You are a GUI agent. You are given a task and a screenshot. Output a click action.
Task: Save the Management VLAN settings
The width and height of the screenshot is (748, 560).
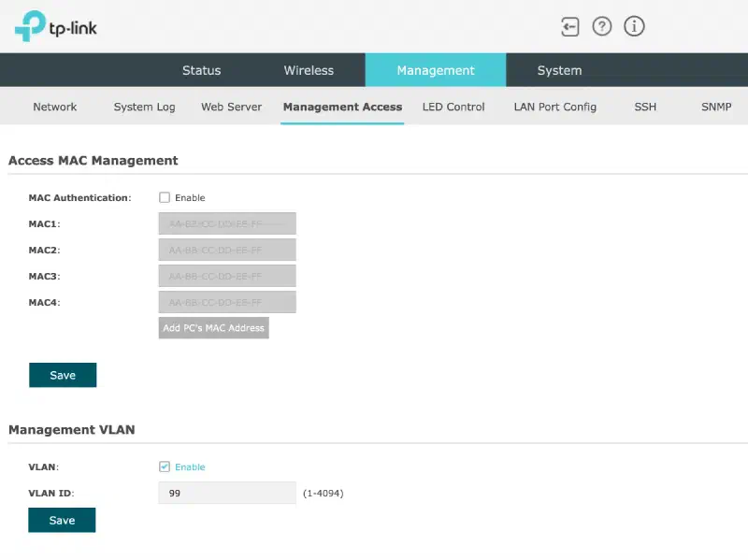coord(62,520)
